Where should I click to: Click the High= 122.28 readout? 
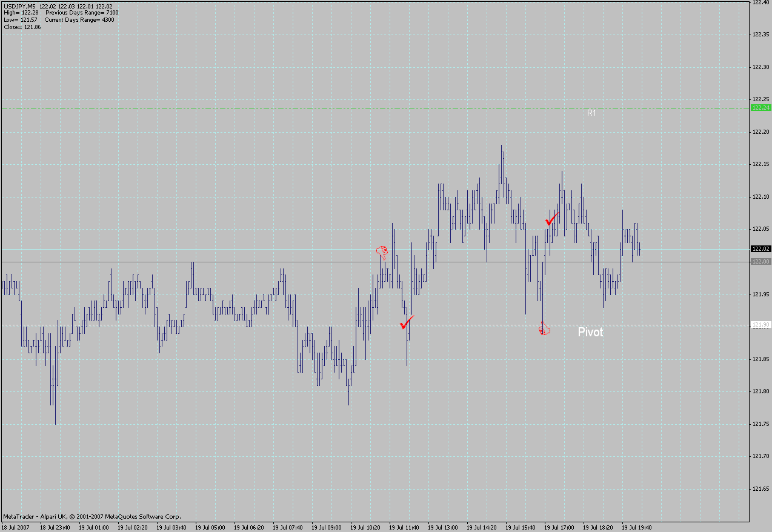coord(21,13)
